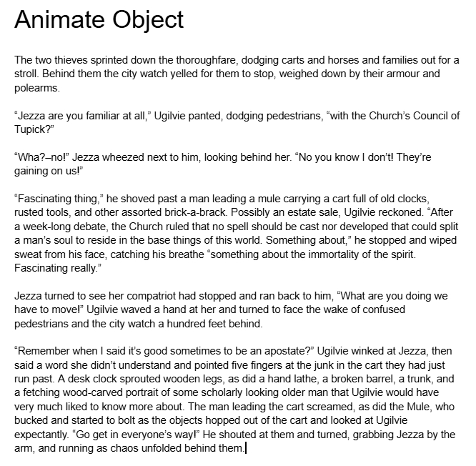Place cursor in the "Jezza are you familiar" paragraph
Image resolution: width=476 pixels, height=466 pixels.
tap(236, 116)
